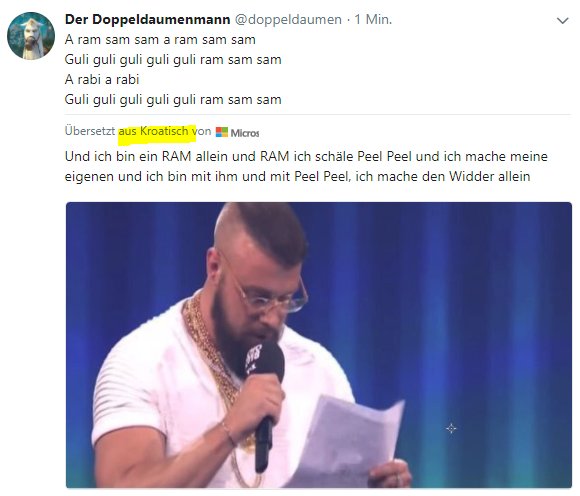Click the Microsoft four-color logo
The width and height of the screenshot is (580, 496).
tap(222, 132)
